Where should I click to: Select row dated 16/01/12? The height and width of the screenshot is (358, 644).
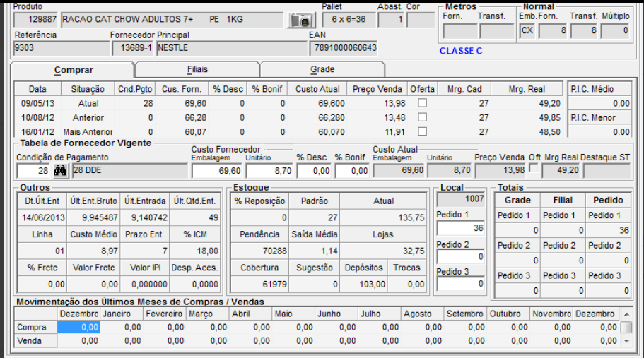(288, 131)
